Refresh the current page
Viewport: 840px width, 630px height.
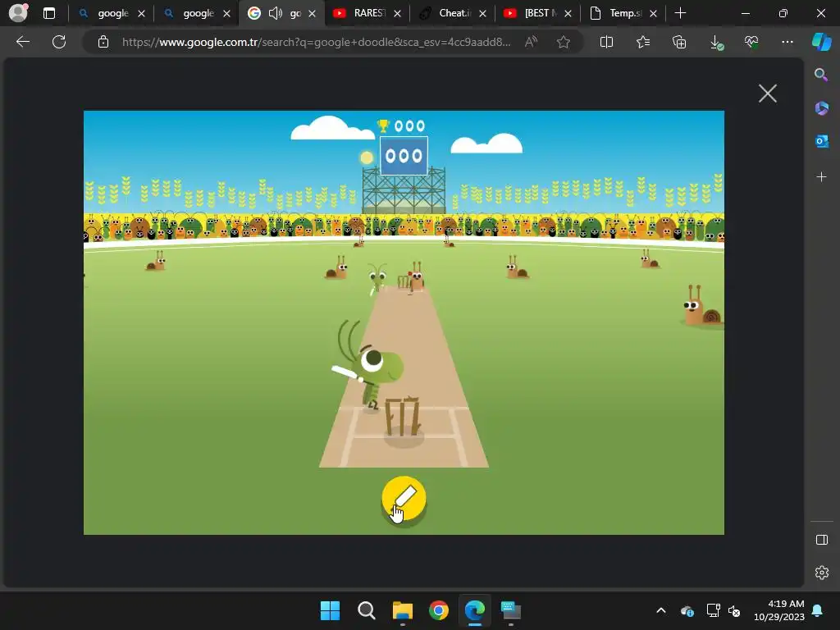(59, 42)
